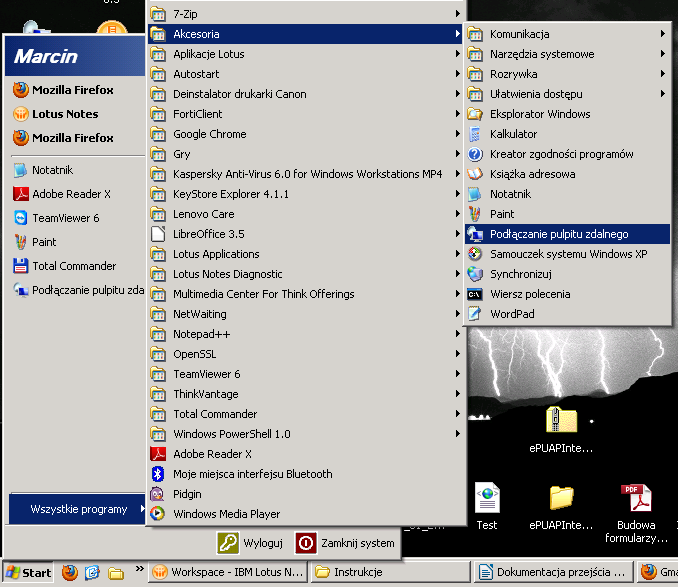Open Podłączanie pulpitu zdalnego in recent programs column

(75, 290)
